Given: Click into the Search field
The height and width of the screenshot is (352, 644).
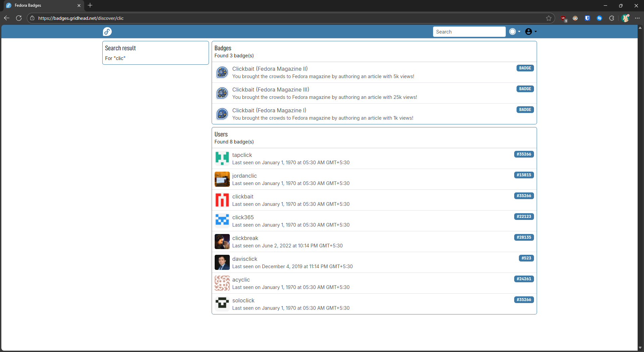Looking at the screenshot, I should pos(469,32).
